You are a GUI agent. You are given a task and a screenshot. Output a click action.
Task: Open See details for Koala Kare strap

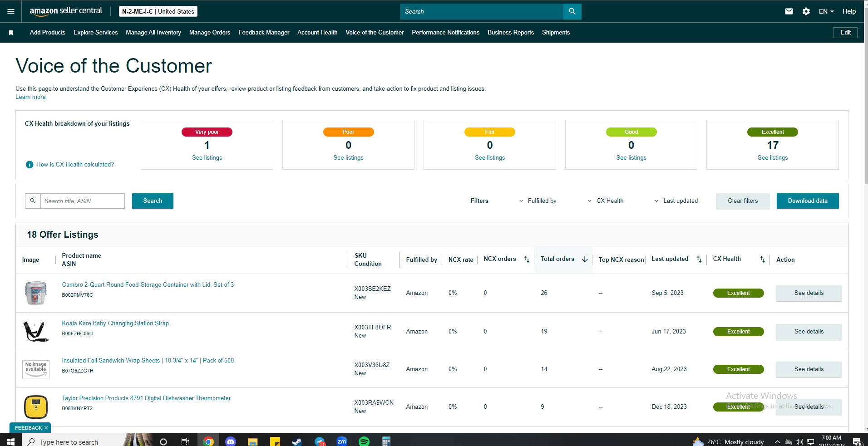[x=809, y=332]
